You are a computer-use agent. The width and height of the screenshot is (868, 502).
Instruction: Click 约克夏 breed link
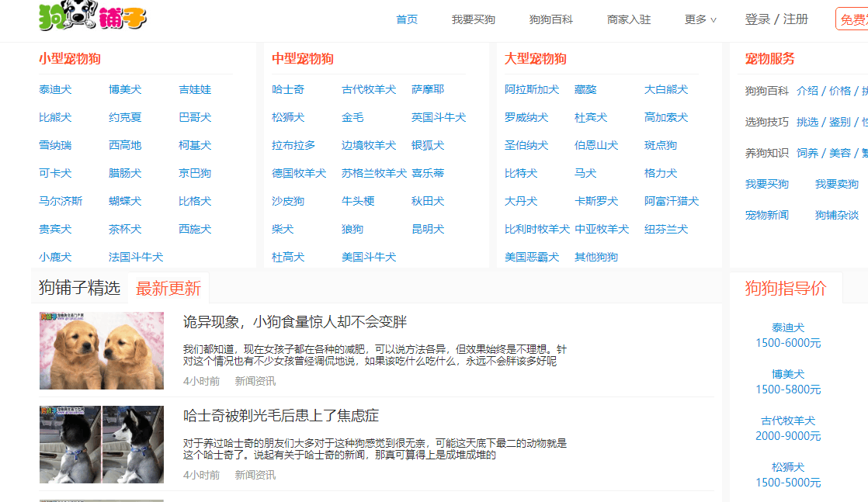coord(125,117)
